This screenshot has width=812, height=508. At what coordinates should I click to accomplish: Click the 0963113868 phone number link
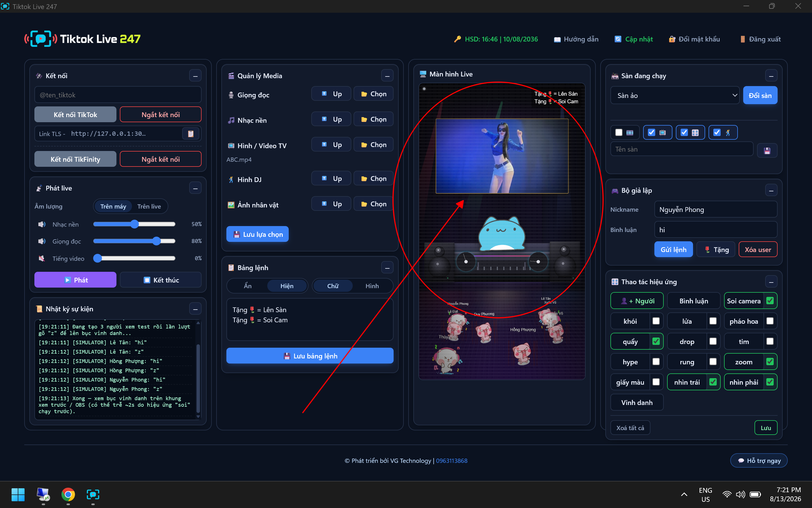(451, 461)
